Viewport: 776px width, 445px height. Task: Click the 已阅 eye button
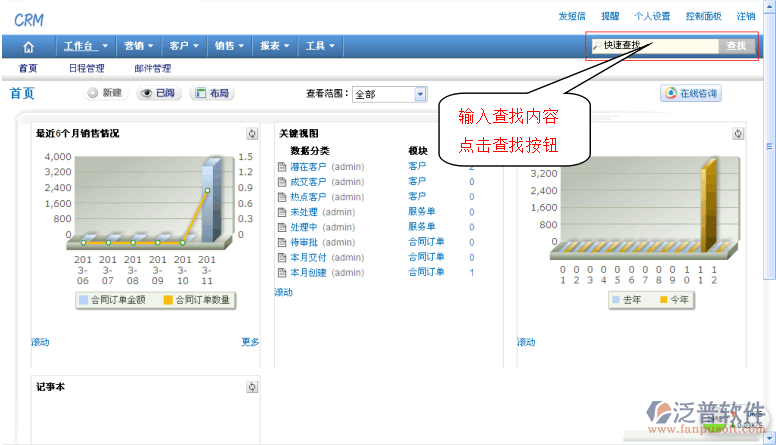[158, 93]
